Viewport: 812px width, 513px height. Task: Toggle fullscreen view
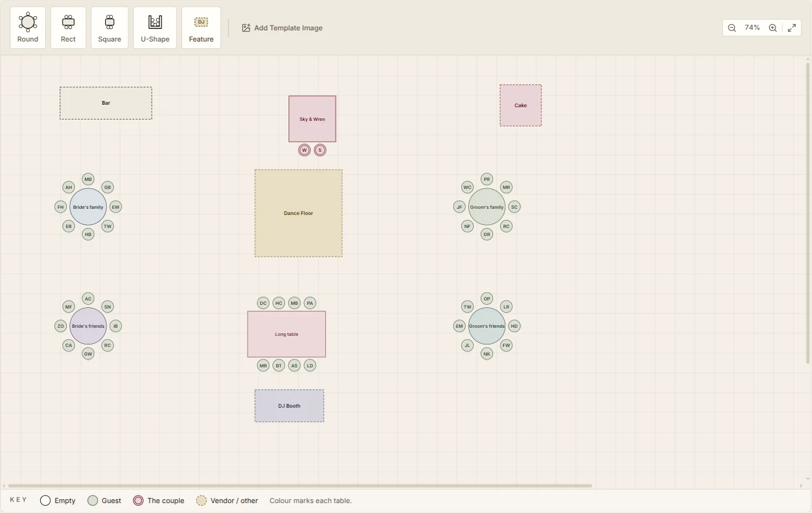pyautogui.click(x=792, y=28)
